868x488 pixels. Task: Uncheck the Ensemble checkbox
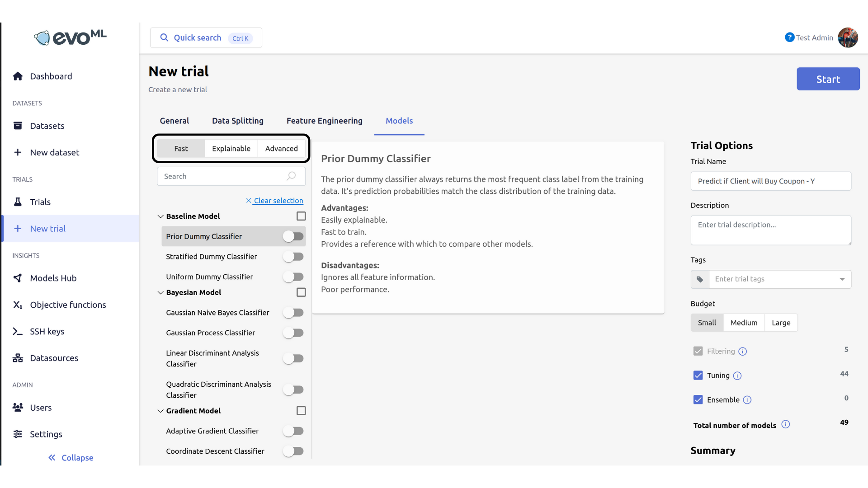[698, 400]
